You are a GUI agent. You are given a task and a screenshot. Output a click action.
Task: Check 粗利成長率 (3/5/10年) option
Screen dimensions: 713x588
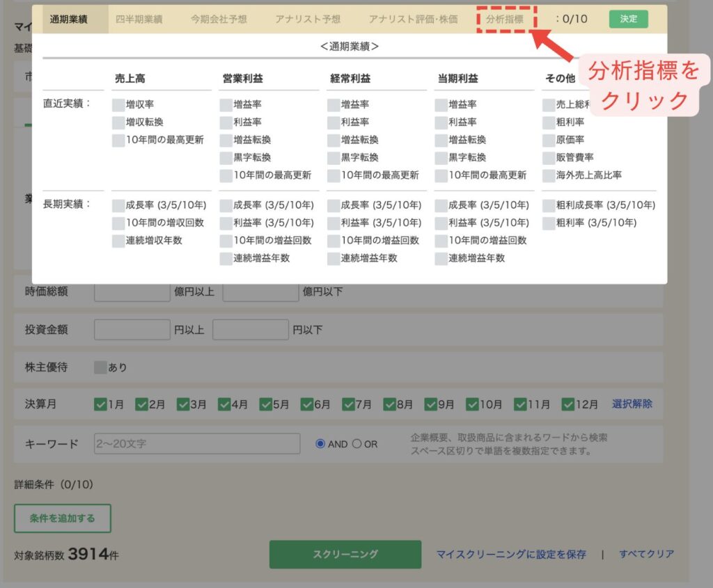[x=549, y=206]
